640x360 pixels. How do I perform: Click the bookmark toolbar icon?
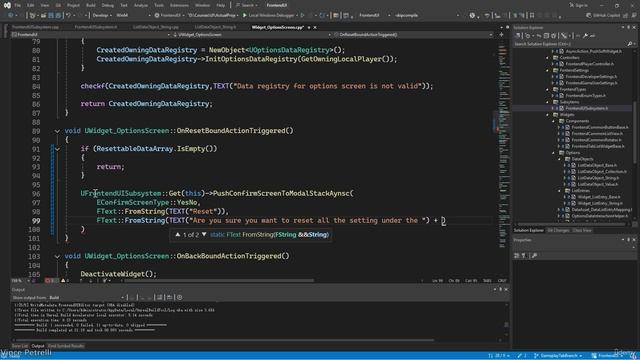tap(532, 16)
